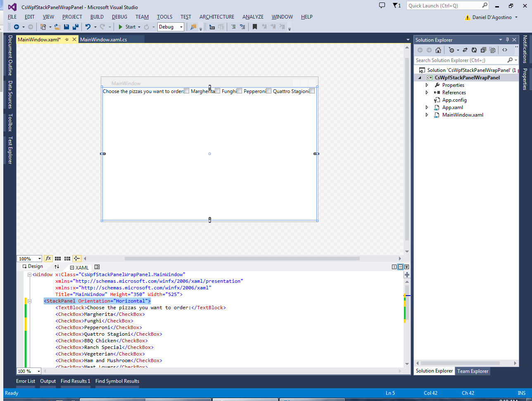
Task: Click the Save All icon on the toolbar
Action: pos(76,27)
